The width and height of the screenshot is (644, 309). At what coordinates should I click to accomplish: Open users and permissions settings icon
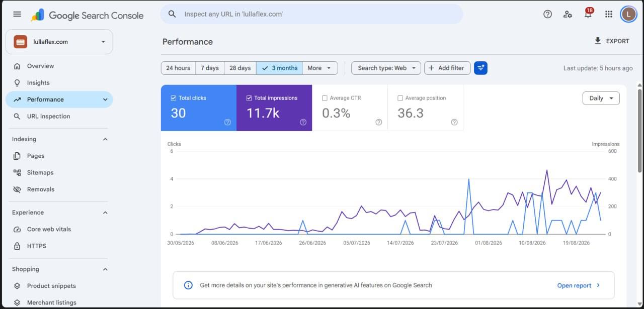[x=568, y=14]
